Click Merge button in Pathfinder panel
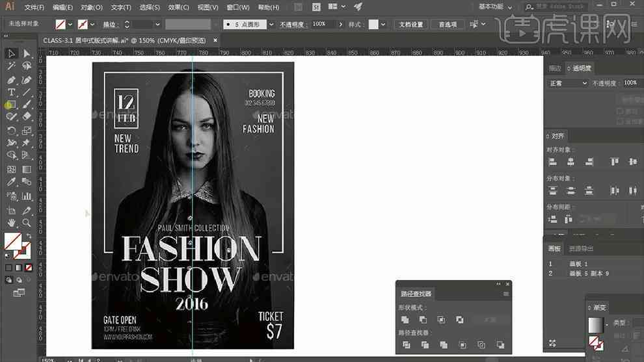Image resolution: width=644 pixels, height=362 pixels. click(444, 344)
